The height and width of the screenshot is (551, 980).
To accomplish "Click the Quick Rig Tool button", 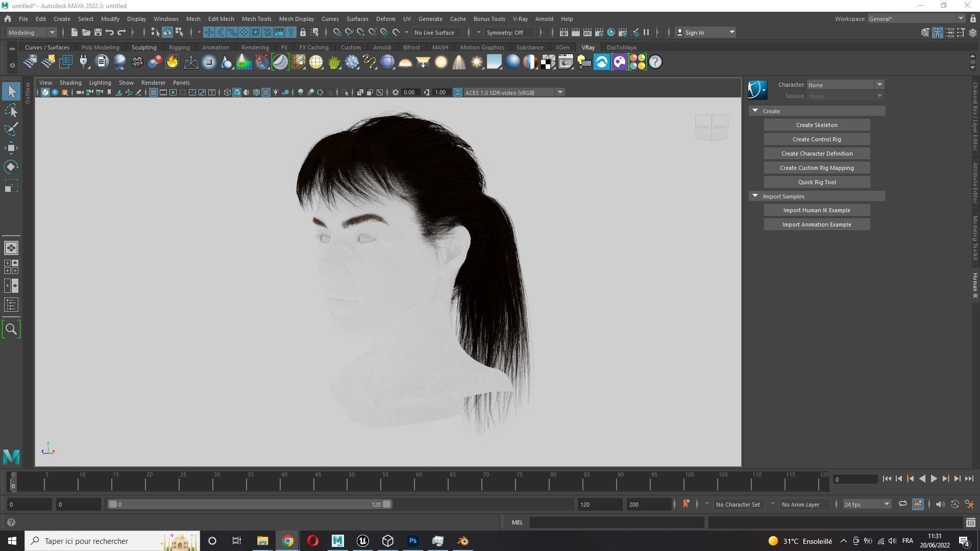I will (x=817, y=182).
